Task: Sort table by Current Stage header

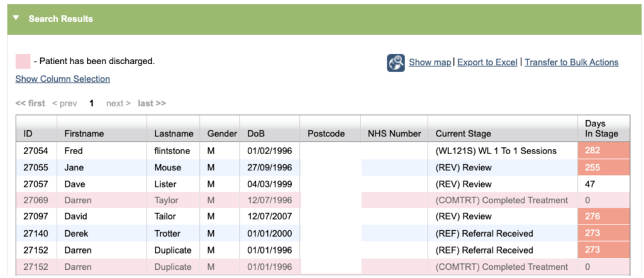Action: pyautogui.click(x=463, y=133)
